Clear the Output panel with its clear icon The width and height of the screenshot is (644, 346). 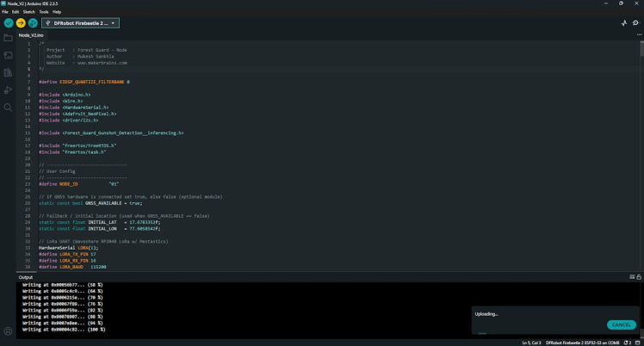[x=632, y=277]
